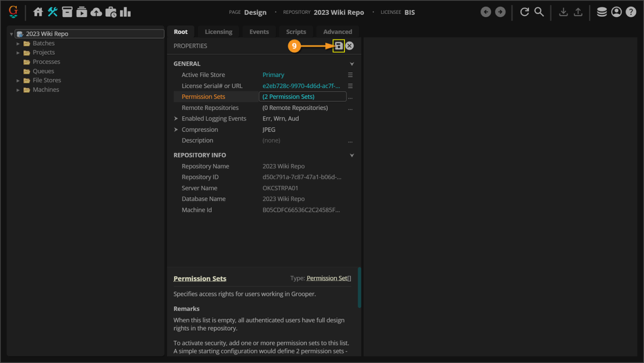Click the database stack icon
Screen dimensions: 644x363
tap(601, 12)
